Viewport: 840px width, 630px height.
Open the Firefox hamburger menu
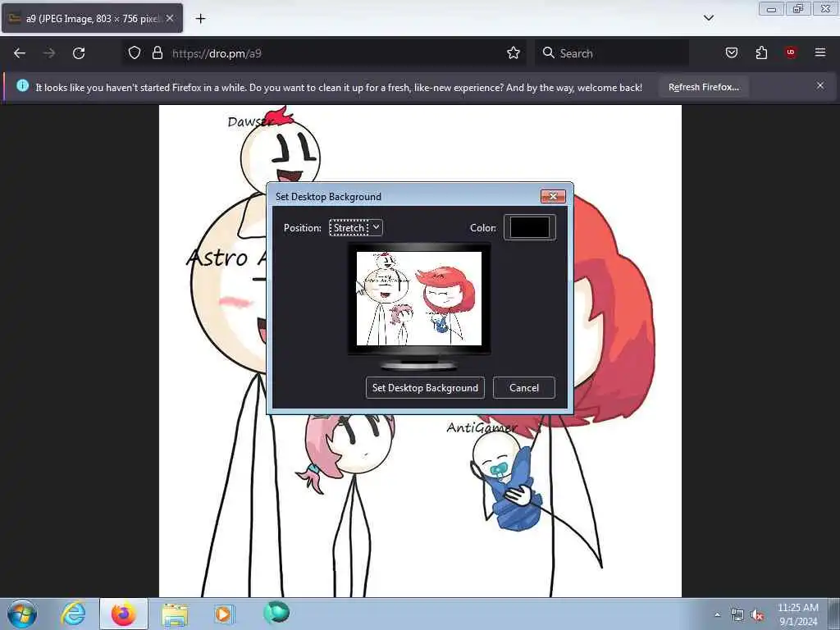point(820,52)
